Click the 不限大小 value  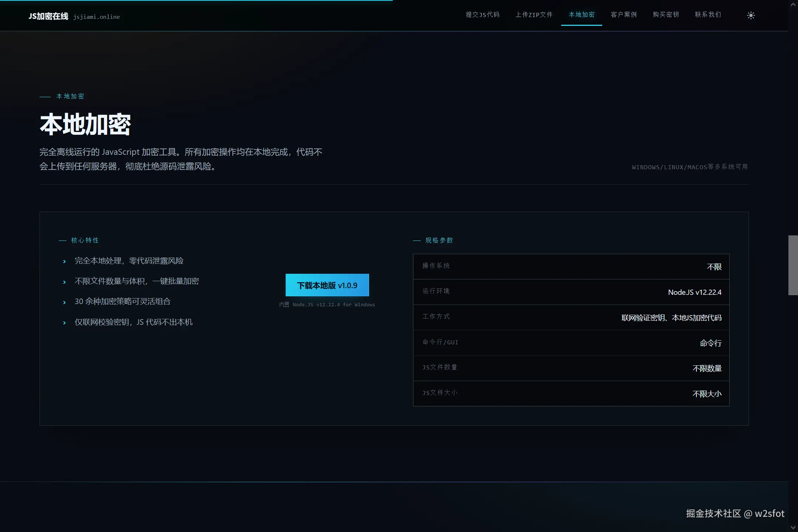pyautogui.click(x=707, y=394)
